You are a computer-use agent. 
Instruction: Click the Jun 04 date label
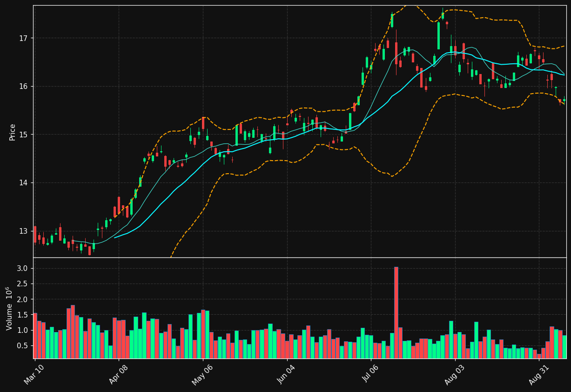287,374
